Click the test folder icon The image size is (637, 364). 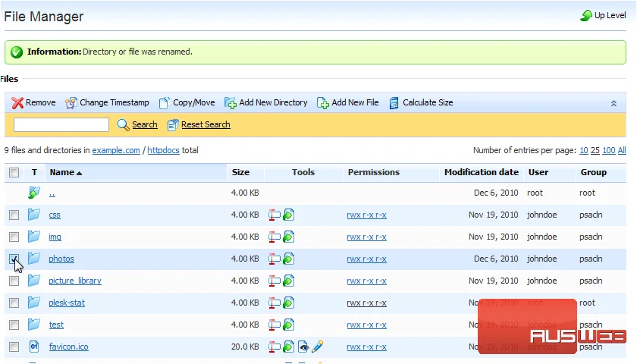[34, 325]
